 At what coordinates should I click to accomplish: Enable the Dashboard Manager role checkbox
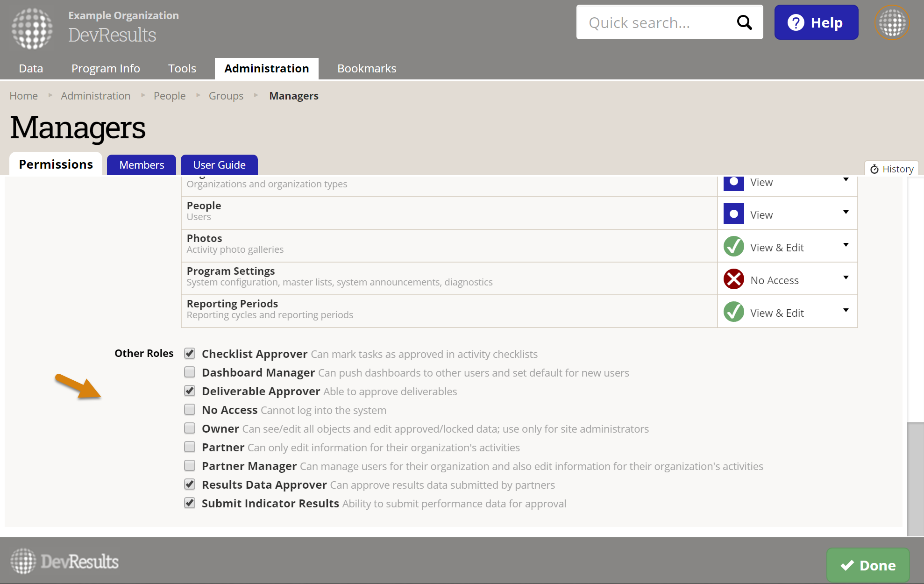(190, 372)
